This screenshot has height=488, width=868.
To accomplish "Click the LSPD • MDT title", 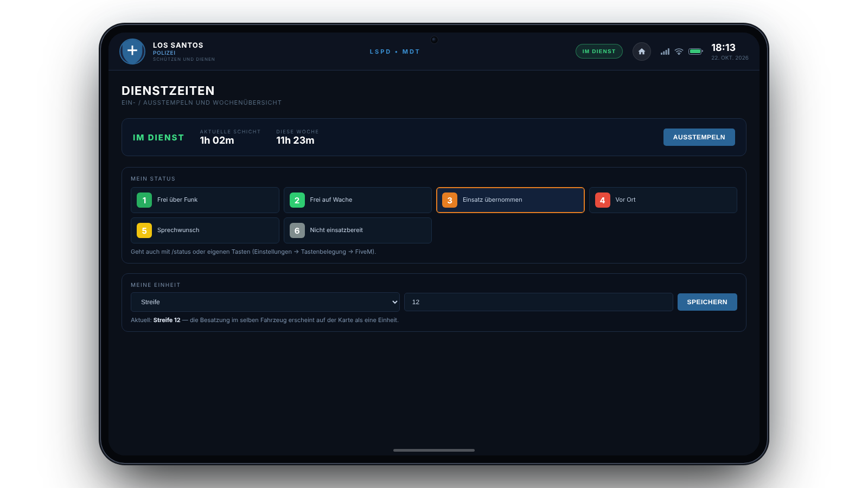I will pyautogui.click(x=395, y=52).
